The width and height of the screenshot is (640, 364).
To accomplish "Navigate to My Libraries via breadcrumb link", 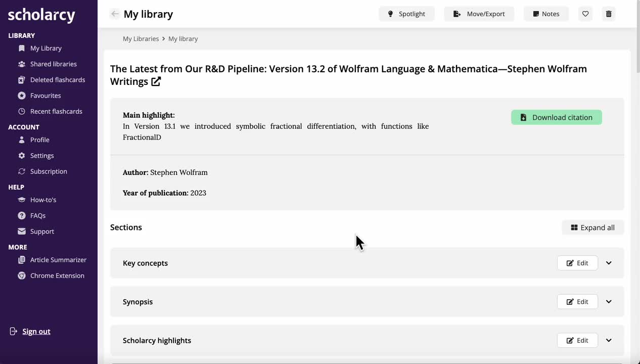I will pos(141,38).
